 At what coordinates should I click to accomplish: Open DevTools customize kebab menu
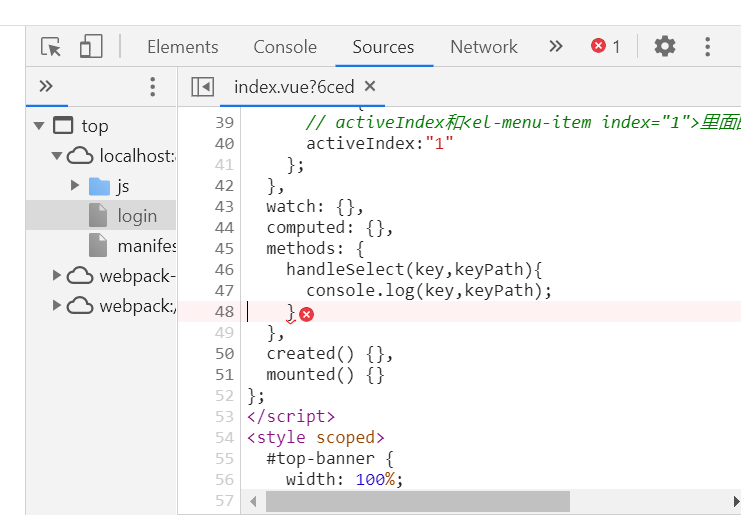pyautogui.click(x=707, y=47)
